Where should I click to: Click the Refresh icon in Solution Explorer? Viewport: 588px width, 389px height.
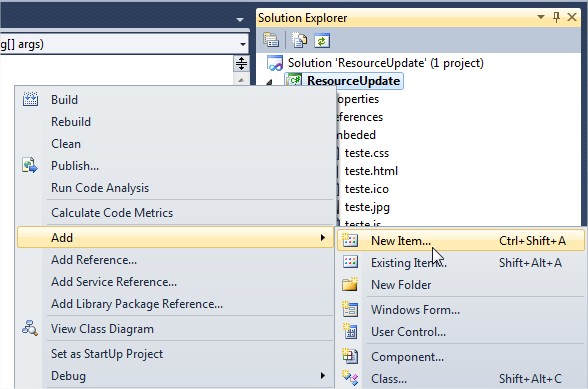[322, 41]
